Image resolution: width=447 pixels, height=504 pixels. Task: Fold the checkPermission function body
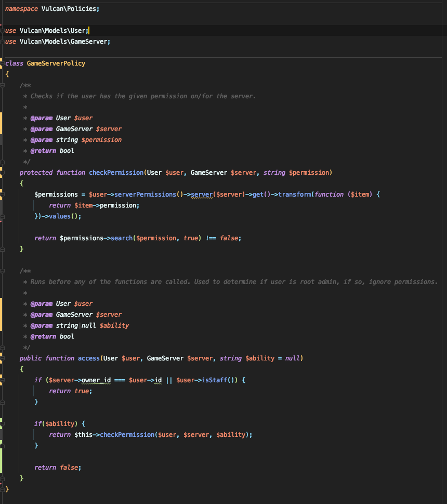(x=2, y=173)
